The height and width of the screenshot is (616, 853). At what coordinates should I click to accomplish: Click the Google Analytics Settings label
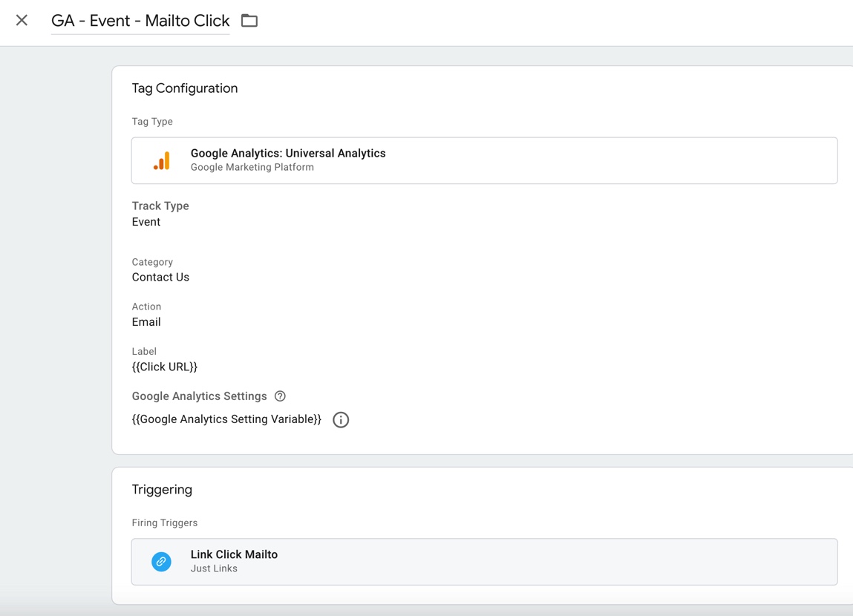[x=199, y=396]
